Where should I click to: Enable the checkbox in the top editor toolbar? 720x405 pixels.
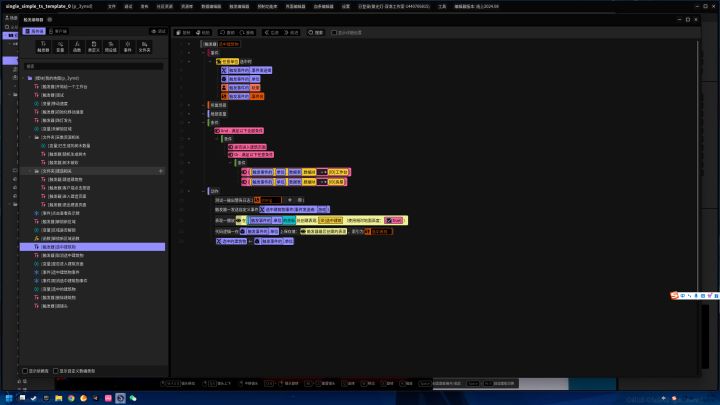(x=338, y=32)
